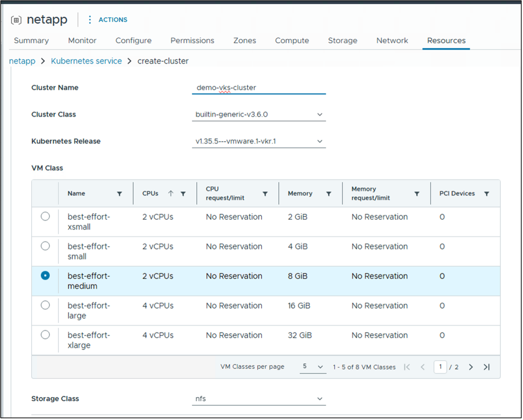Open the Summary tab

pos(31,41)
